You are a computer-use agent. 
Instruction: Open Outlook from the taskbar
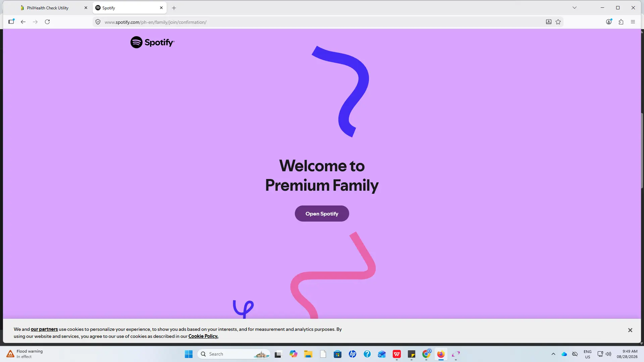click(x=382, y=354)
